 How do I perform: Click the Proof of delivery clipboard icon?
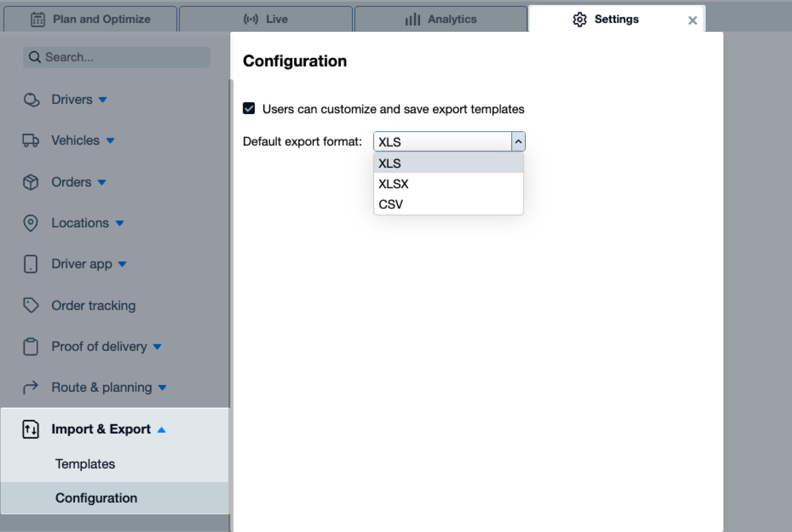(x=30, y=346)
